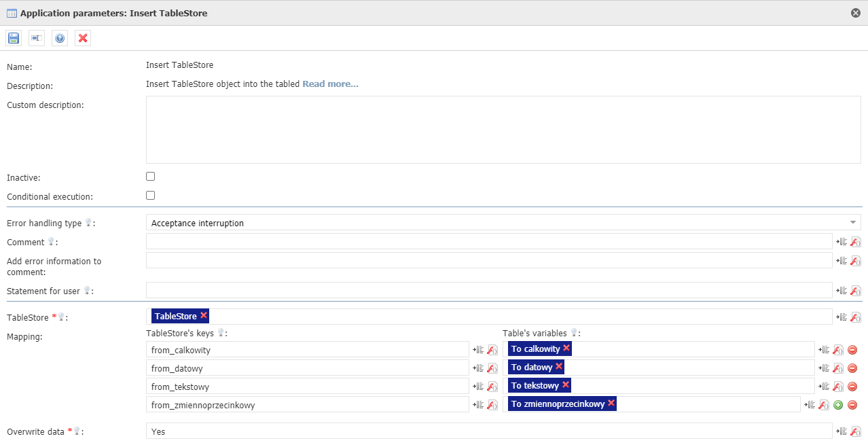Open function editor for To datowy row

[838, 368]
